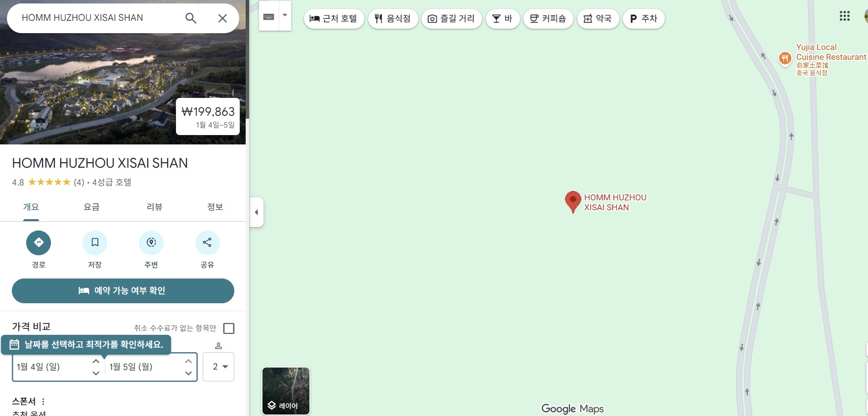The image size is (868, 416).
Task: Increase check-out date with up chevron
Action: 188,361
